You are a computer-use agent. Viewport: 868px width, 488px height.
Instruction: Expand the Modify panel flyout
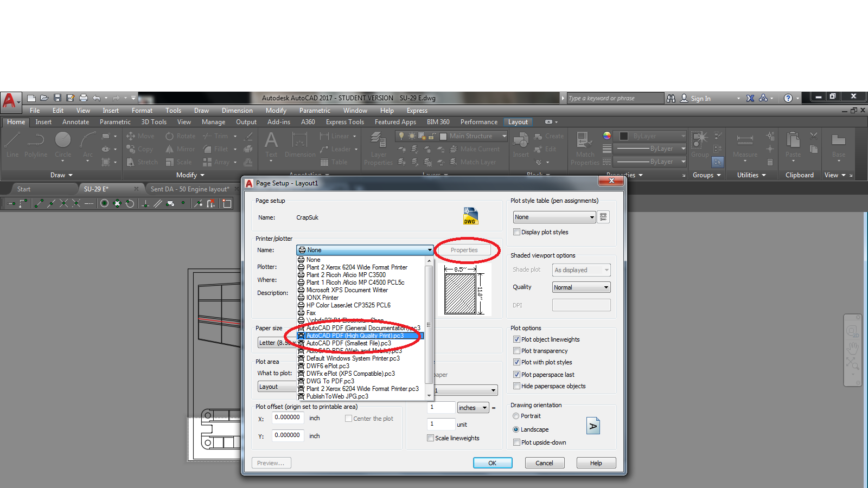coord(190,175)
